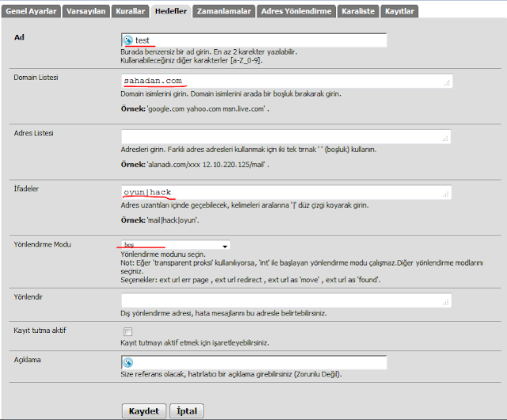Click the empty Adres Listesi text area
Screen dimensions: 507x420
pos(286,136)
